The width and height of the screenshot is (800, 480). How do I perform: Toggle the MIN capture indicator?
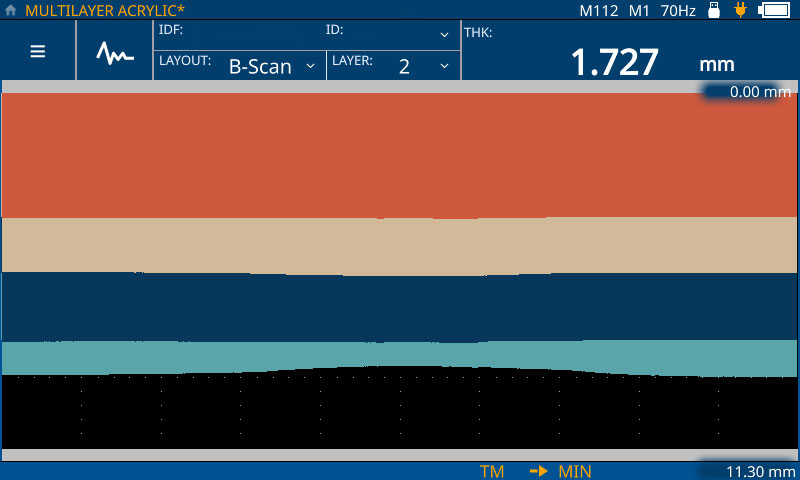[575, 471]
